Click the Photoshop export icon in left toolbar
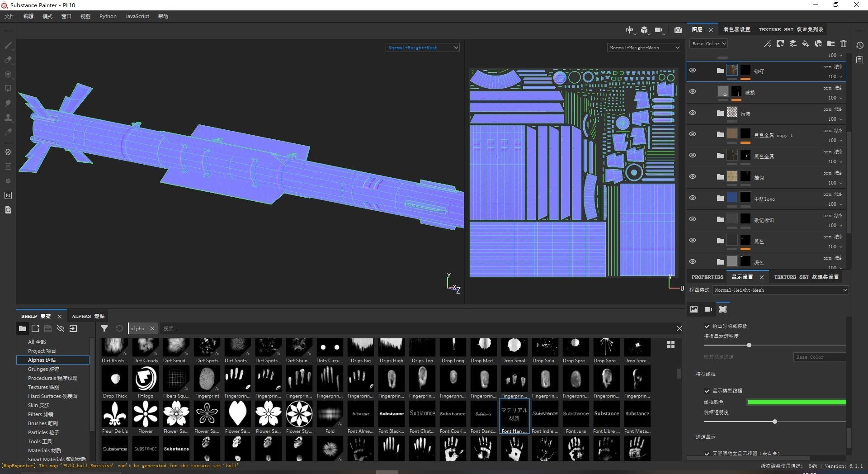Screen dimensions: 868x474 (x=8, y=195)
